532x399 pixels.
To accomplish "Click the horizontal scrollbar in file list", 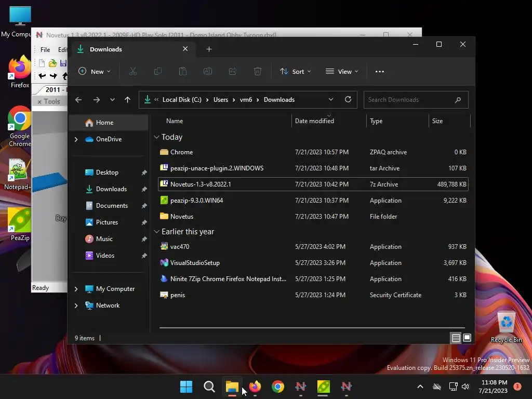I will click(312, 328).
